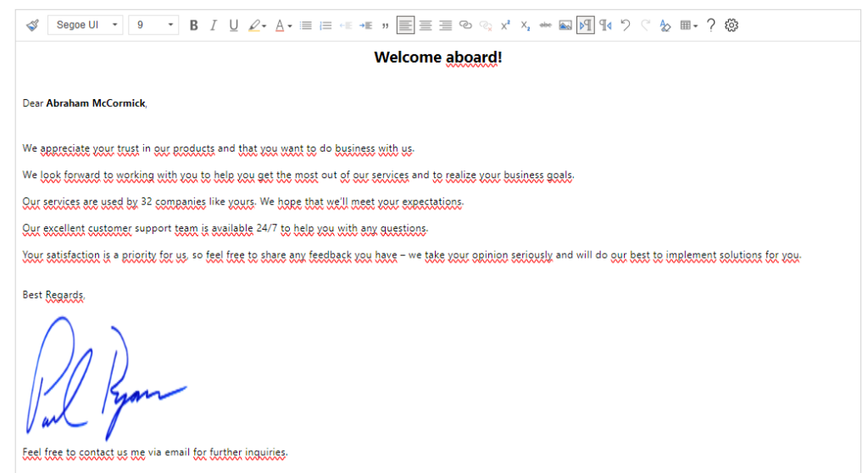868x473 pixels.
Task: Insert a bulleted list
Action: (x=305, y=25)
